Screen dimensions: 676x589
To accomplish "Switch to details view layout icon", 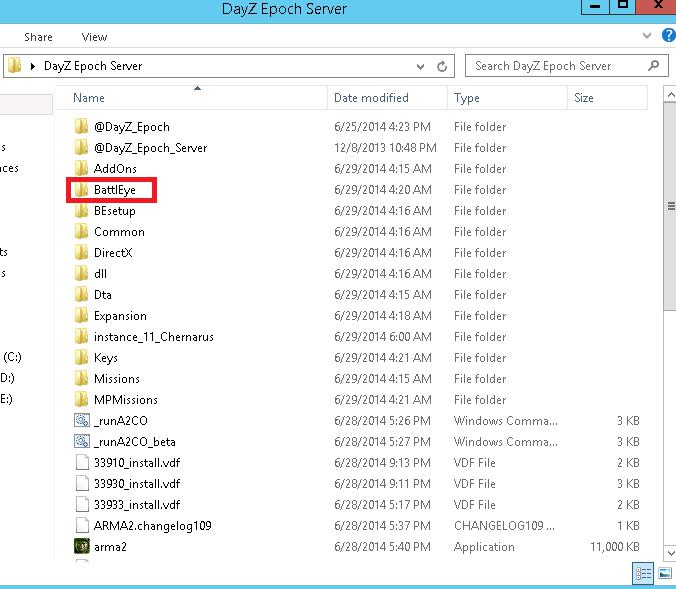I will tap(643, 574).
